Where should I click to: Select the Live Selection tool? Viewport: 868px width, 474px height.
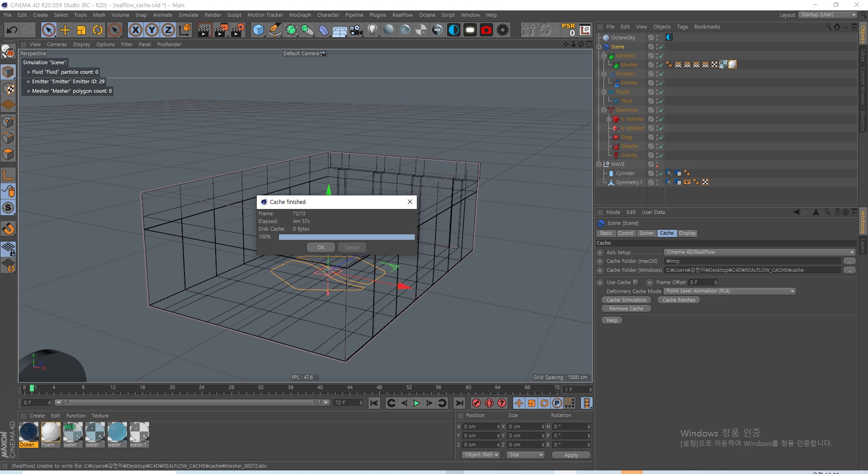pos(48,30)
